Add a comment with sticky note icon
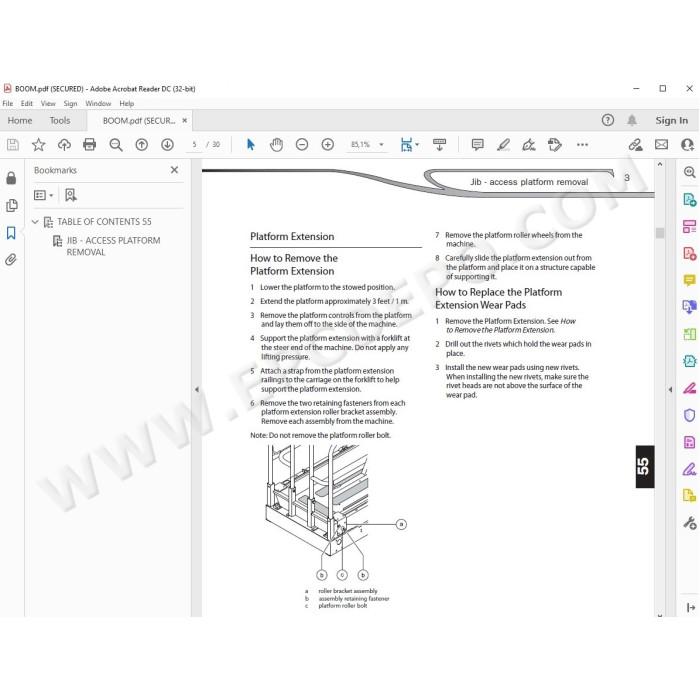The height and width of the screenshot is (700, 700). click(477, 145)
